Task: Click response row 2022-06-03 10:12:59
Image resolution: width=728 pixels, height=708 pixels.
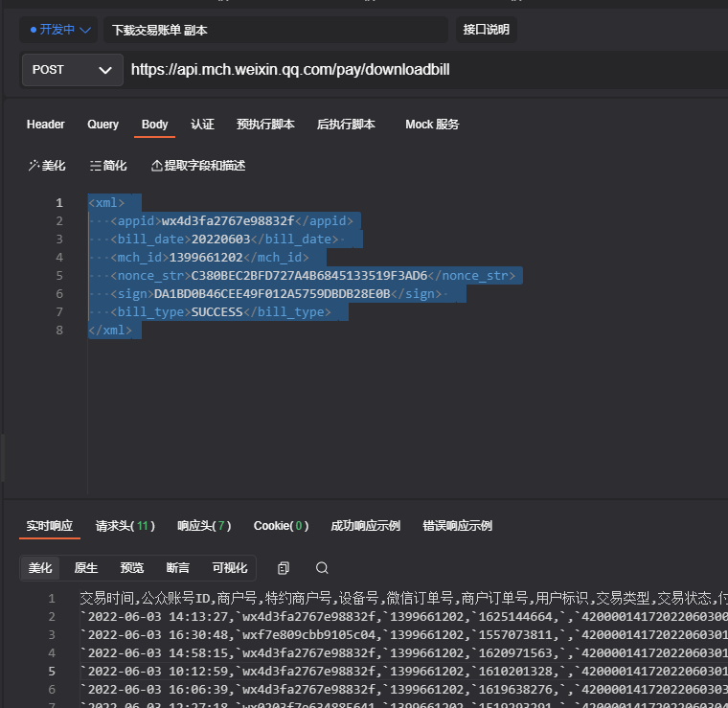Action: coord(403,672)
